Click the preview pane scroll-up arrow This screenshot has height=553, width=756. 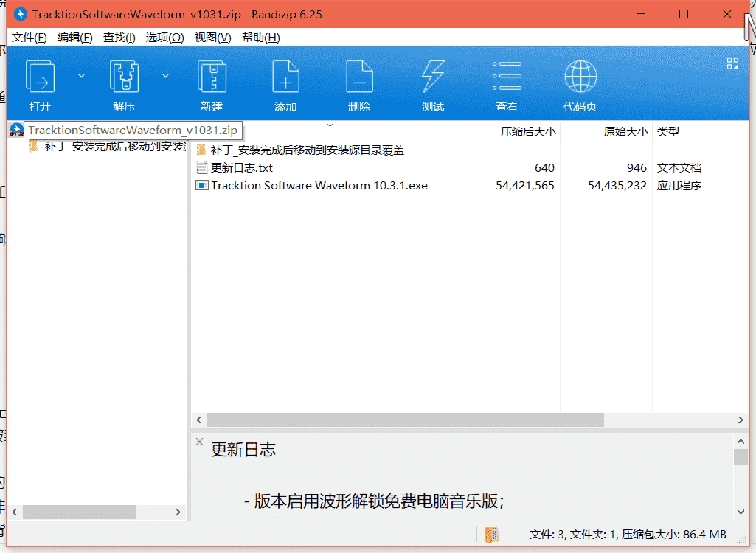click(741, 441)
